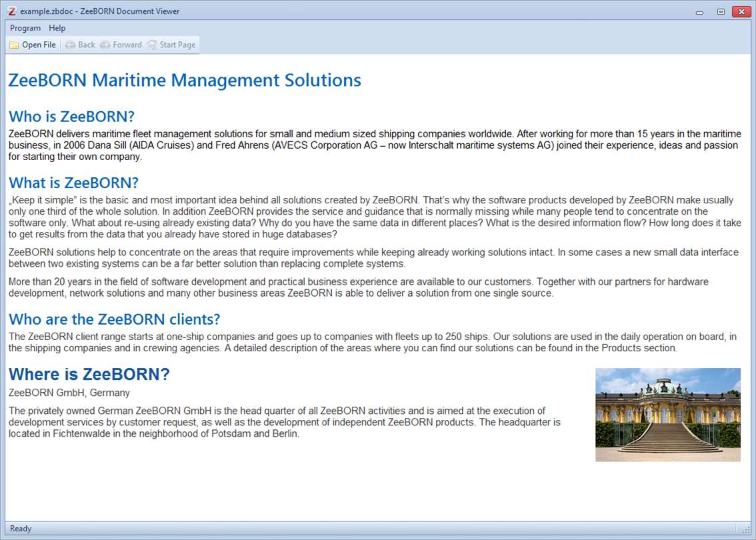Click the Where is ZeeBORN? heading
The width and height of the screenshot is (756, 540).
coord(89,374)
